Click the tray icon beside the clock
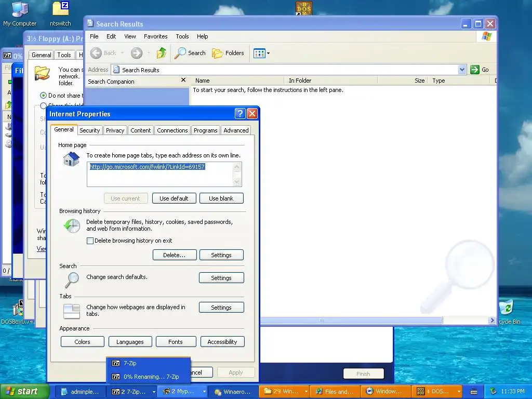The image size is (532, 399). click(x=494, y=391)
